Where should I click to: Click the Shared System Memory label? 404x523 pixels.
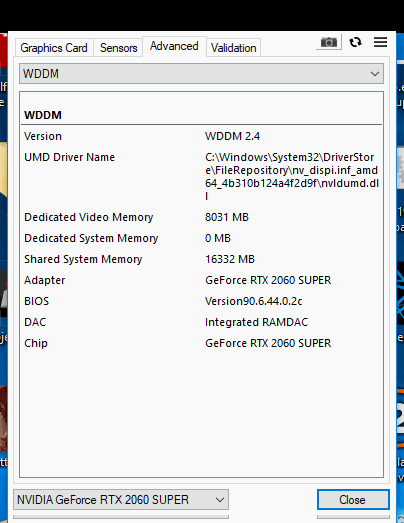click(83, 259)
